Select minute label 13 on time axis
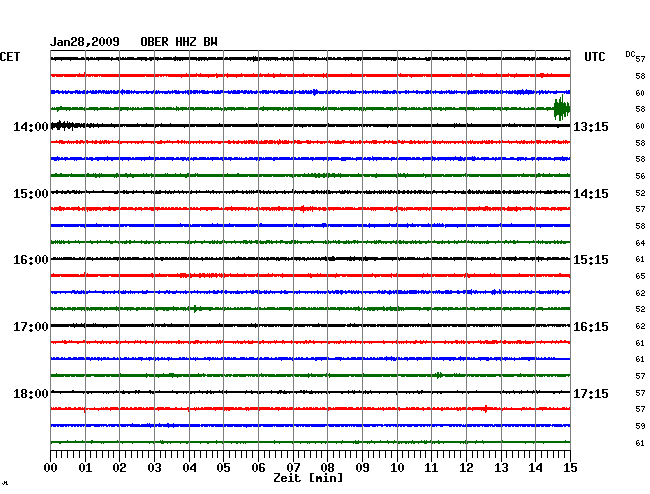Screen dimensions: 650x494 (501, 467)
